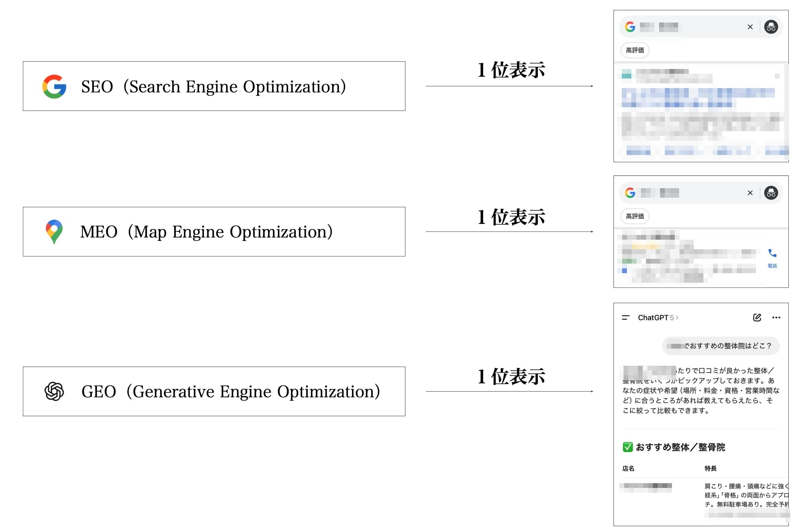Screen dimensions: 812x532
Task: Click the おすすめの整体院はどこ？ message bubble
Action: pyautogui.click(x=720, y=346)
